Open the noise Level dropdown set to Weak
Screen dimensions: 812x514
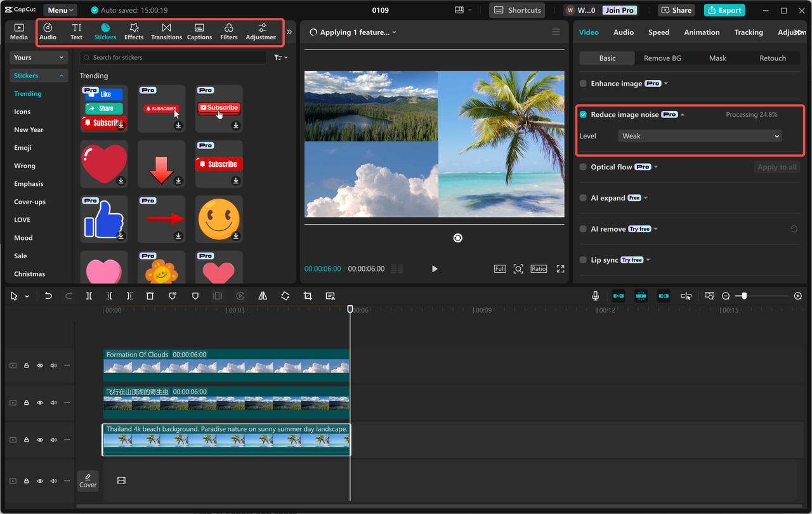(x=700, y=136)
